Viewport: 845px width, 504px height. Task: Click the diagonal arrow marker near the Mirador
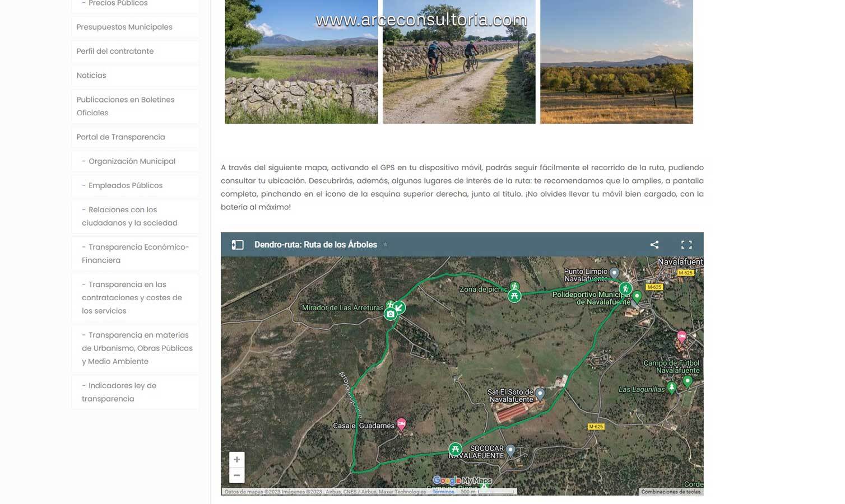(x=399, y=307)
